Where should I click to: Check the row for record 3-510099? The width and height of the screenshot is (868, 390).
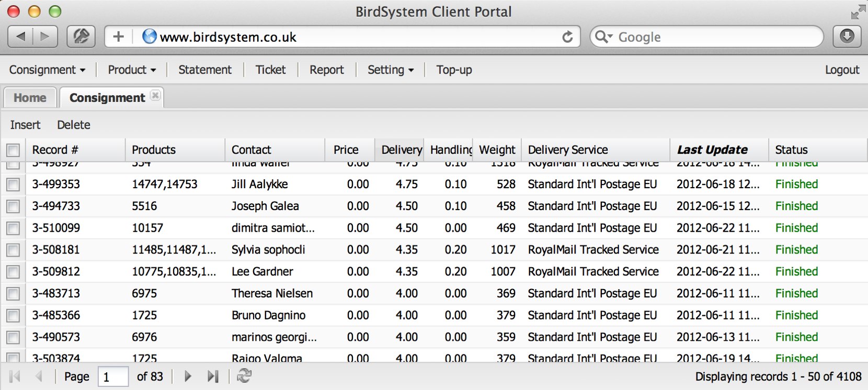(13, 228)
